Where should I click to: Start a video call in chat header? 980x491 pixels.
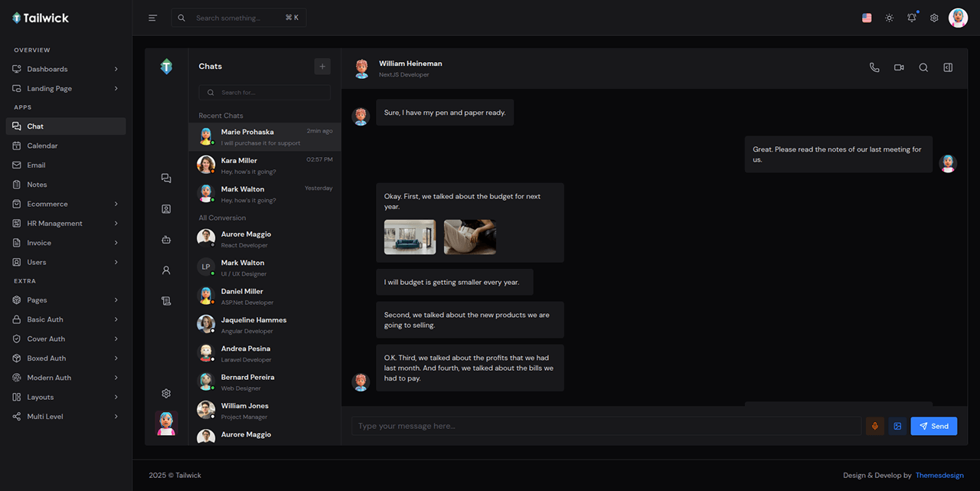pyautogui.click(x=899, y=67)
